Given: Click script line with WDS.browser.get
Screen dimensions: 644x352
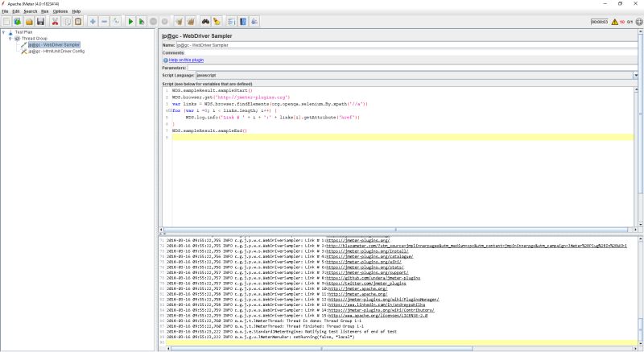Looking at the screenshot, I should pos(231,97).
